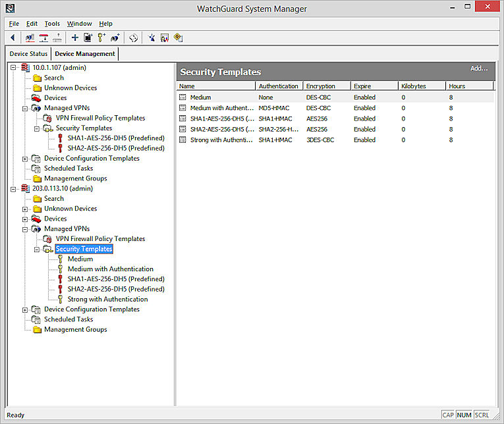Screen dimensions: 504x424
Task: Expand Device Configuration Templates under 203.0.113.10
Action: (x=26, y=309)
